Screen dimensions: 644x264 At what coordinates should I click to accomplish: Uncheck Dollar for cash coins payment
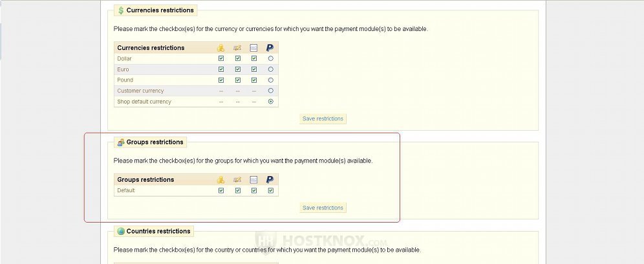221,58
